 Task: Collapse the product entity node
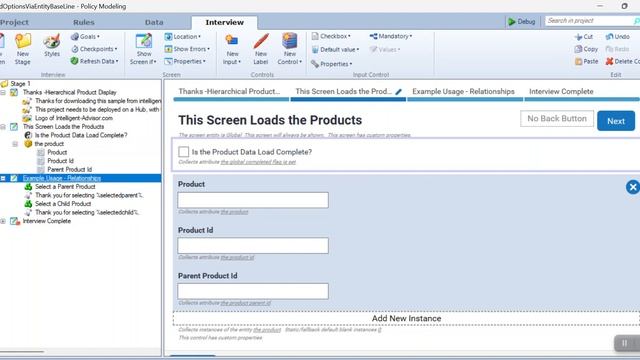15,144
